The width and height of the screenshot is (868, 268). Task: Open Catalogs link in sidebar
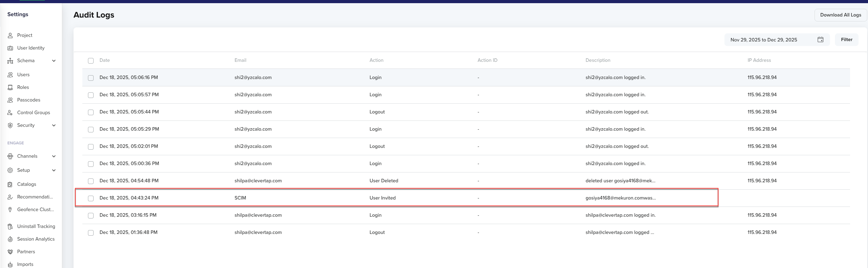[x=27, y=184]
